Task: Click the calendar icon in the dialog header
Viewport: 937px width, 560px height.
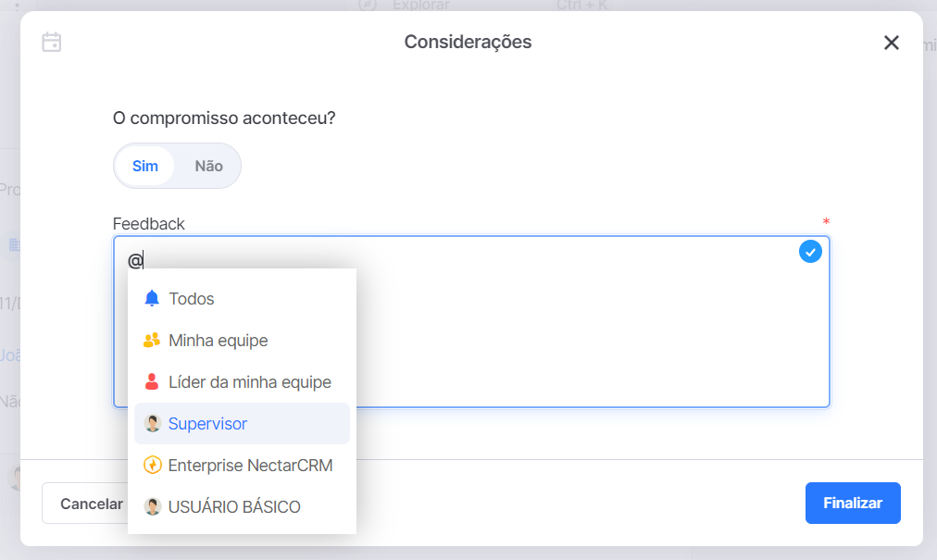Action: pos(52,42)
